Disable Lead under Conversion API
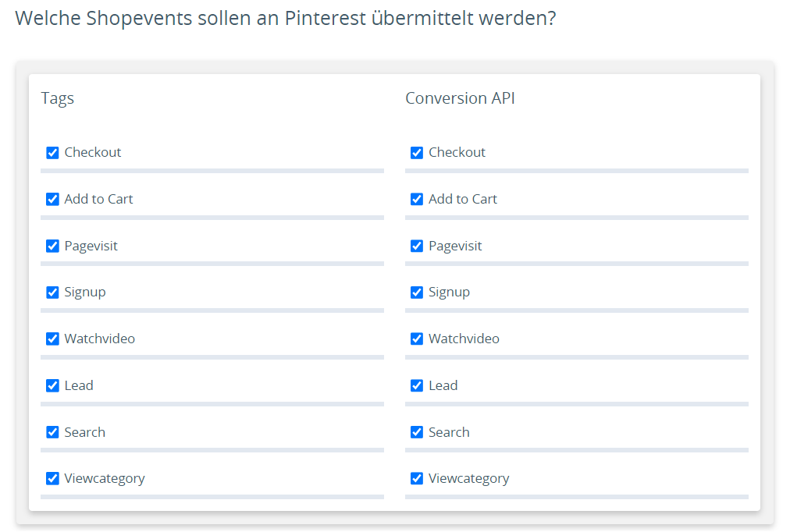The height and width of the screenshot is (532, 790). 417,385
